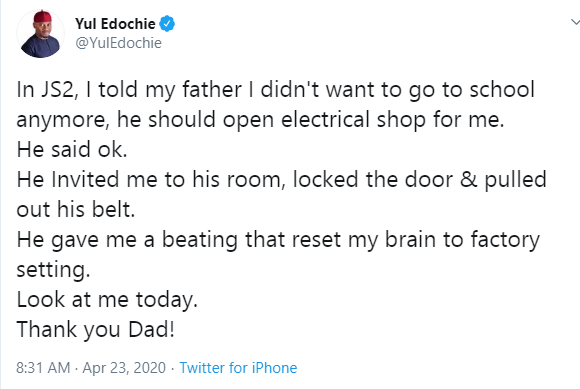Open the Yul Edochie display name link
The height and width of the screenshot is (389, 580).
coord(115,24)
